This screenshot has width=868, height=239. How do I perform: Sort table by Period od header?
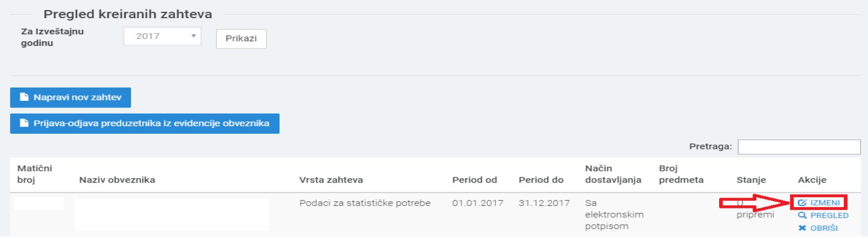click(x=475, y=180)
